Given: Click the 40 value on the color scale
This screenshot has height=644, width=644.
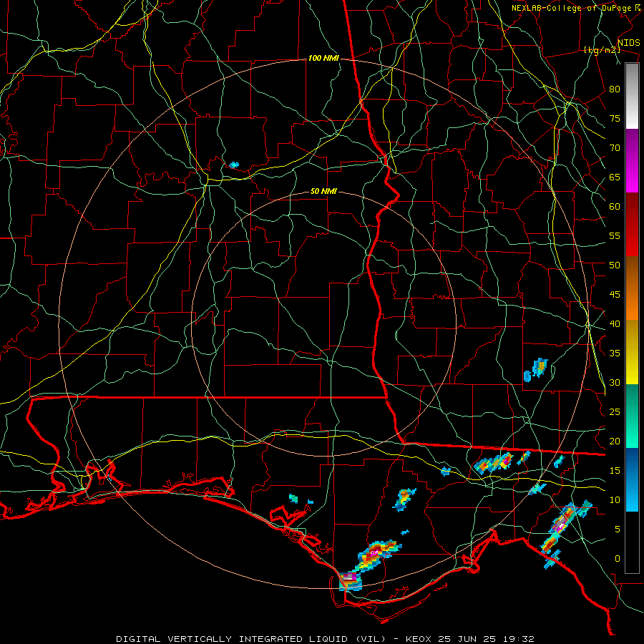Looking at the screenshot, I should [615, 323].
